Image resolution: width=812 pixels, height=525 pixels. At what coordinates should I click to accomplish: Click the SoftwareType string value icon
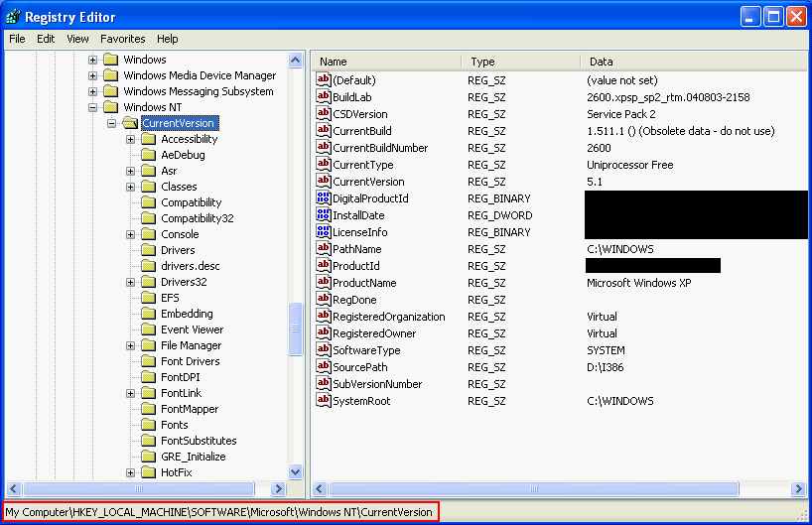click(x=324, y=349)
